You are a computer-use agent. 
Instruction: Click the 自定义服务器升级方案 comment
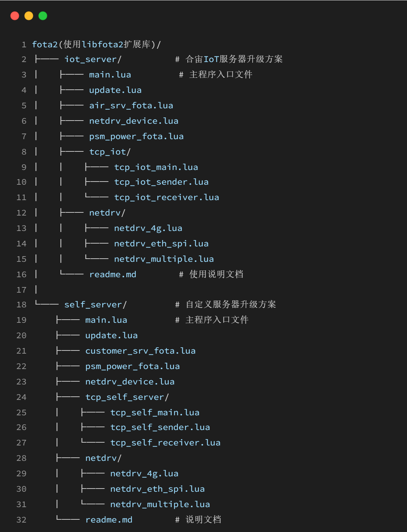coord(231,305)
